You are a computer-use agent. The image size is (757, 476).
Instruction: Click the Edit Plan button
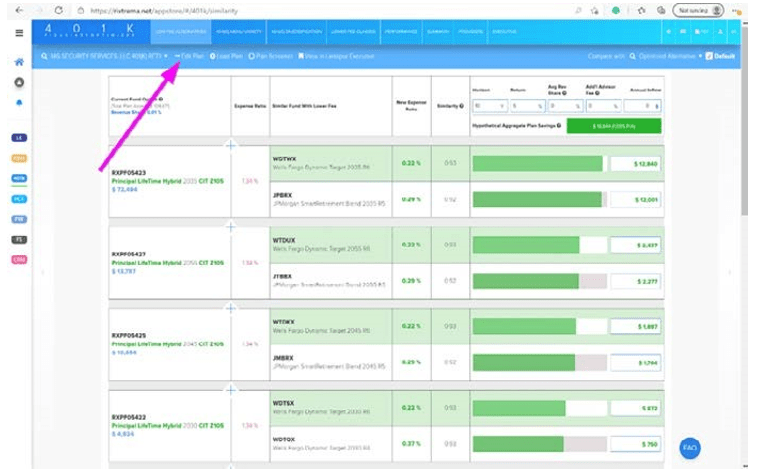189,56
